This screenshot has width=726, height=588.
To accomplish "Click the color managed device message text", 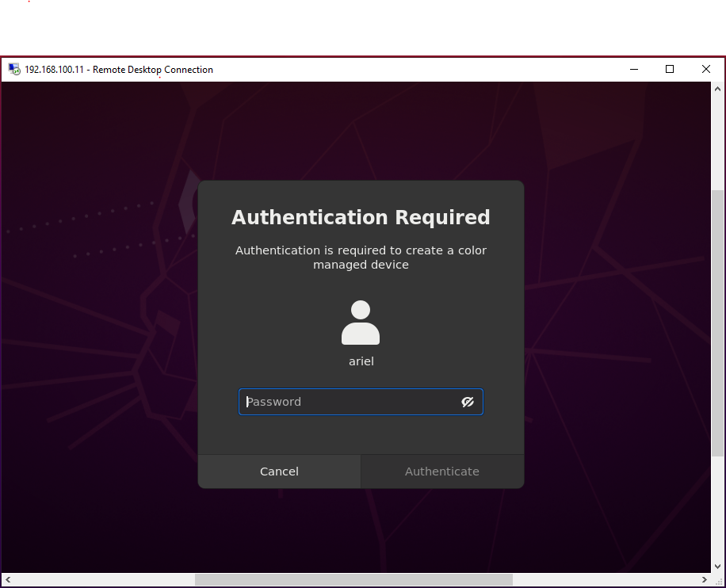I will click(x=361, y=258).
